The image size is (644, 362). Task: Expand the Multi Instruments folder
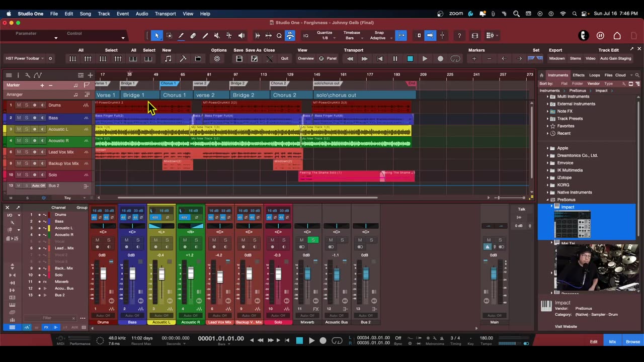[x=548, y=97]
